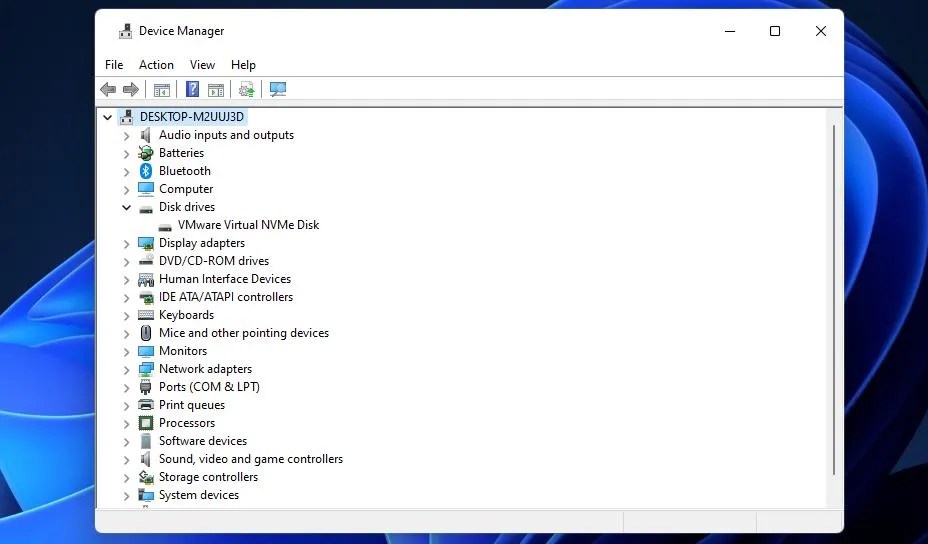
Task: Expand the Storage controllers chevron
Action: coord(126,478)
